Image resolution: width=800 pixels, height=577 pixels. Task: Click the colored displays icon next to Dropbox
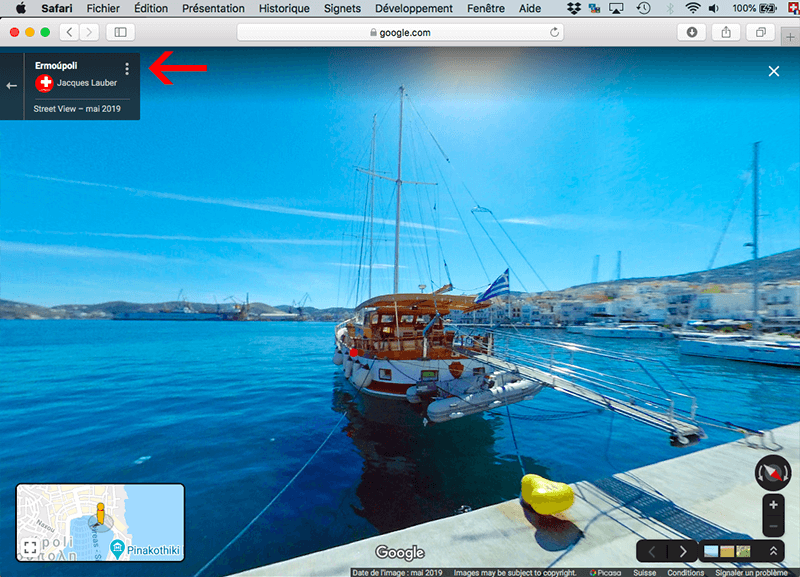[x=594, y=8]
